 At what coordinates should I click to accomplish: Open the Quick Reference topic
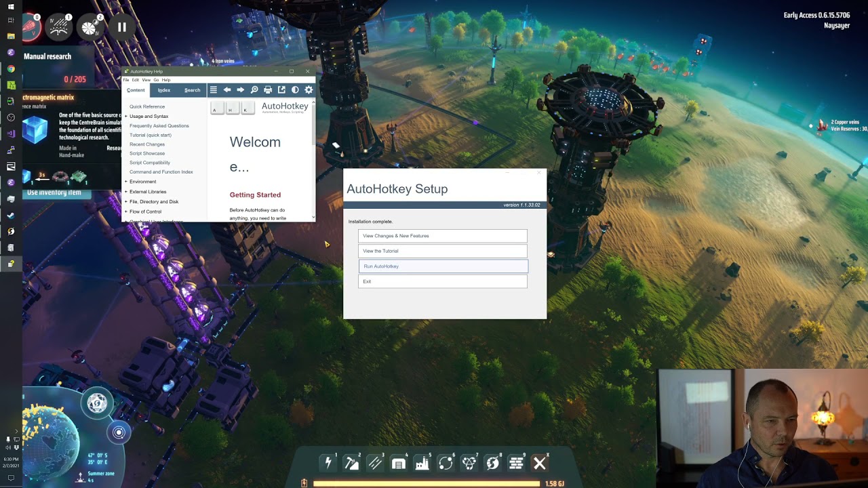(147, 106)
